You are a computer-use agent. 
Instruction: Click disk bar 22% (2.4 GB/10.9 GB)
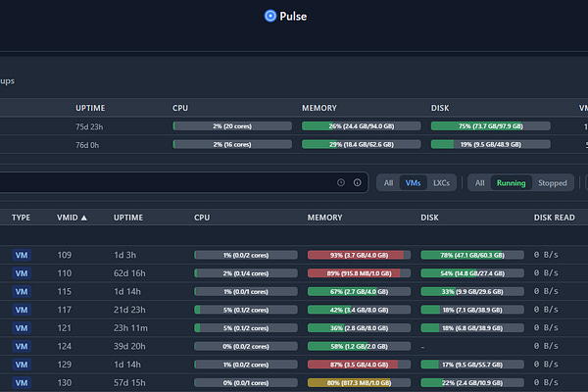(x=472, y=383)
